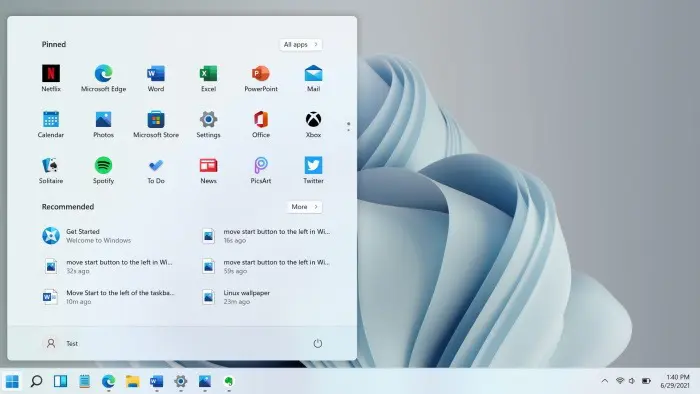Open Word from the pinned section

coord(156,78)
